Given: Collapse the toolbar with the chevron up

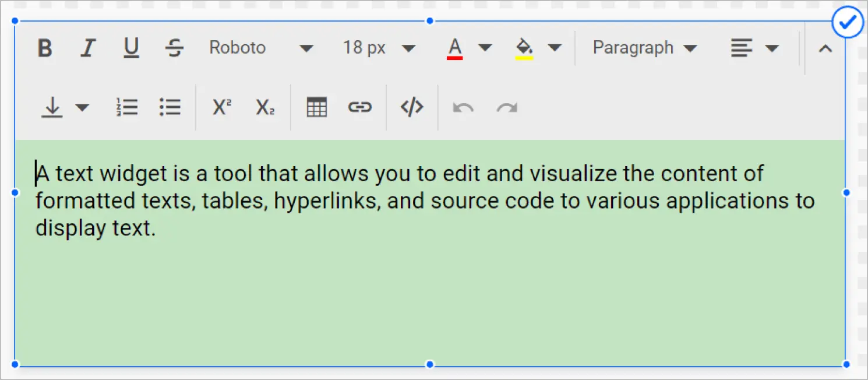Looking at the screenshot, I should [x=825, y=49].
